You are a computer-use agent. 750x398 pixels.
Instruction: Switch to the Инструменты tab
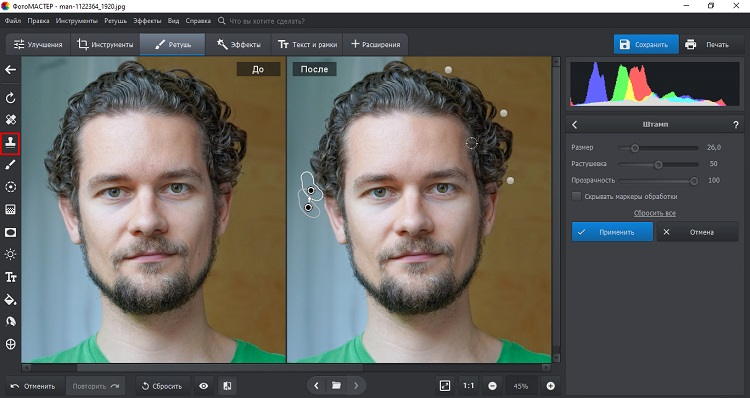coord(105,44)
